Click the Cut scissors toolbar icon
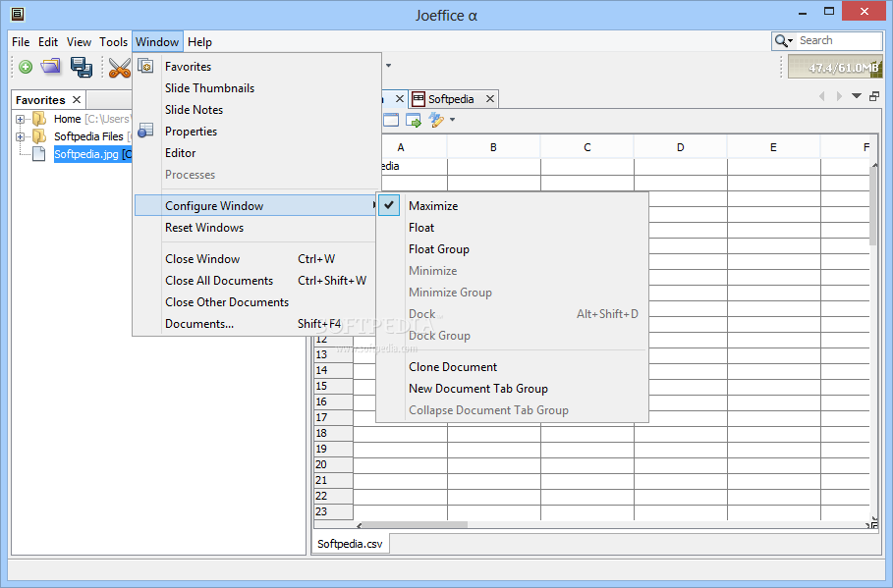Screen dimensions: 893x588 120,67
